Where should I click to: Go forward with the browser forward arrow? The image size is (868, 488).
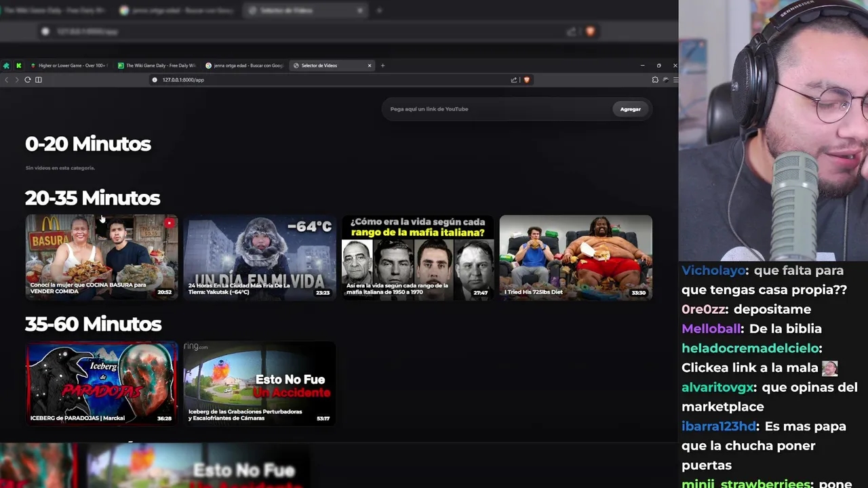click(17, 80)
